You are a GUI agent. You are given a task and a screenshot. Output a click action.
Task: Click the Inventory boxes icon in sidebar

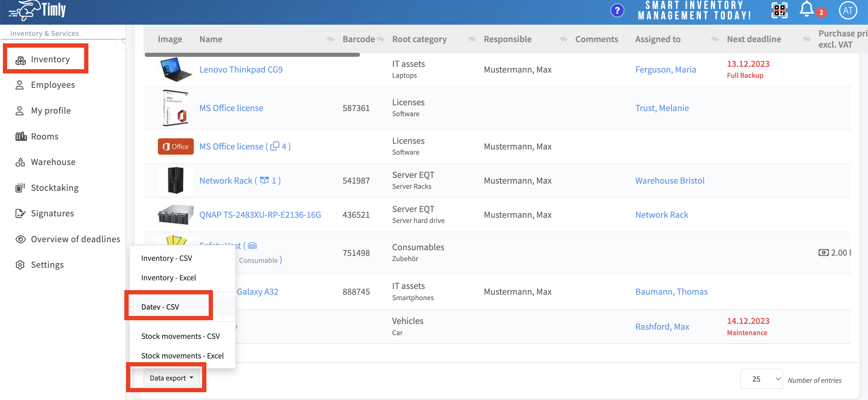click(x=21, y=60)
